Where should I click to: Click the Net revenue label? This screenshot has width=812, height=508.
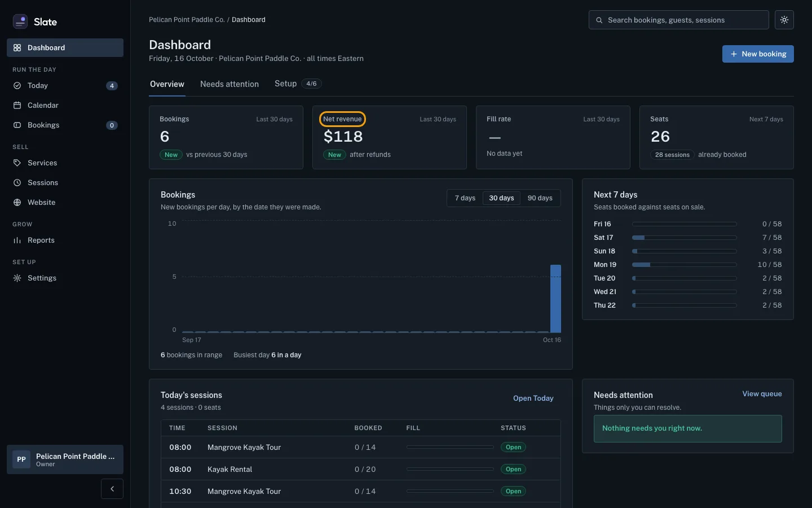(342, 119)
